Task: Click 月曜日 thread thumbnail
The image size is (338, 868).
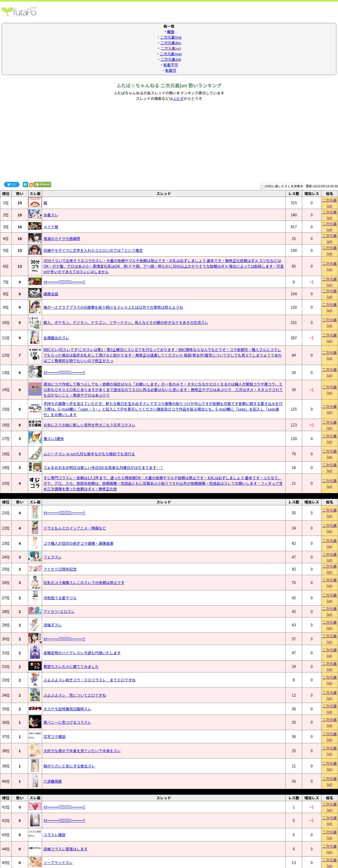Action: click(x=35, y=467)
